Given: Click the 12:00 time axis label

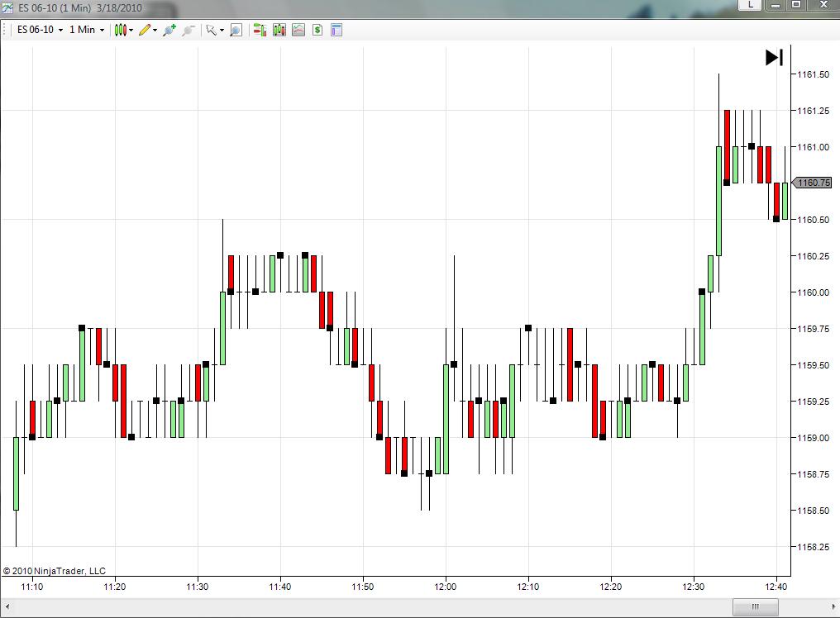Looking at the screenshot, I should [x=446, y=587].
